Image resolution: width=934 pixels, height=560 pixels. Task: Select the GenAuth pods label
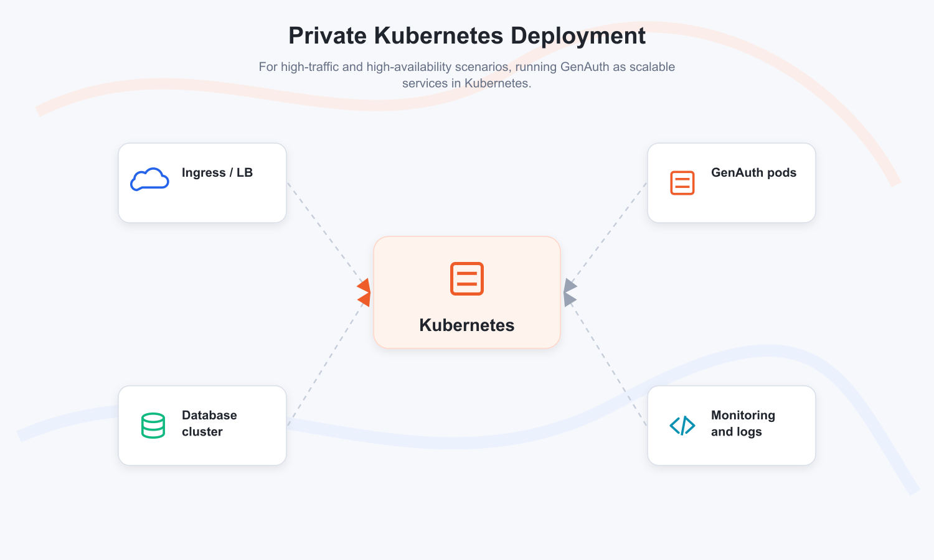(x=754, y=173)
